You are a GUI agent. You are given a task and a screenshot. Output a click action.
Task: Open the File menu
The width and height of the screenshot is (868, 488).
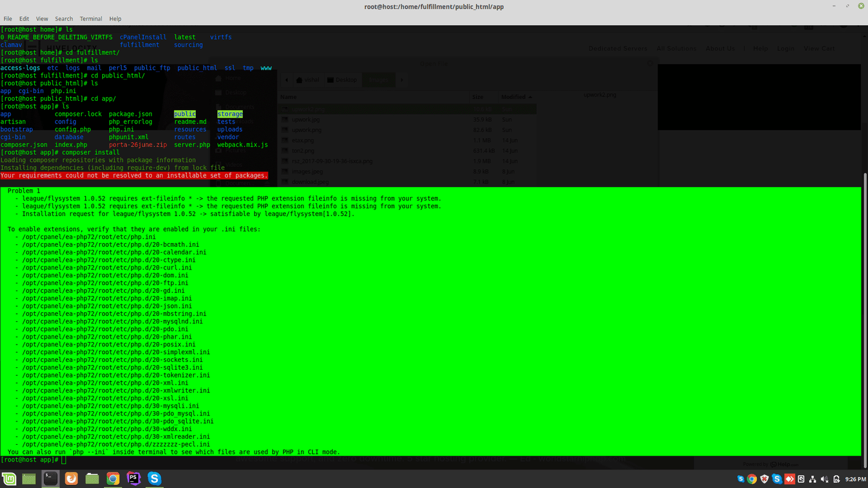point(8,19)
